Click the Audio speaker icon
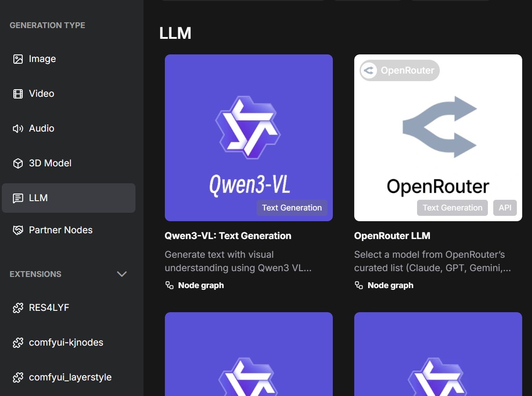Viewport: 532px width, 396px height. tap(18, 128)
